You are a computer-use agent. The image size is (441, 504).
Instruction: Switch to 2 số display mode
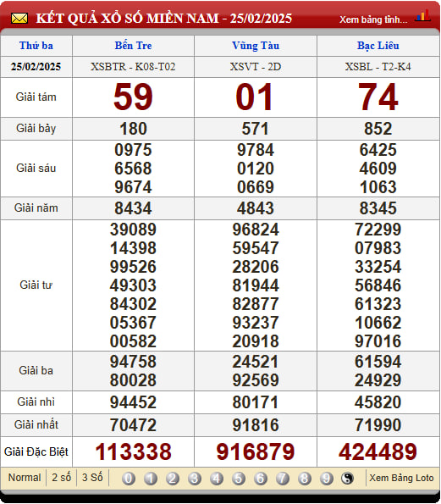(61, 478)
